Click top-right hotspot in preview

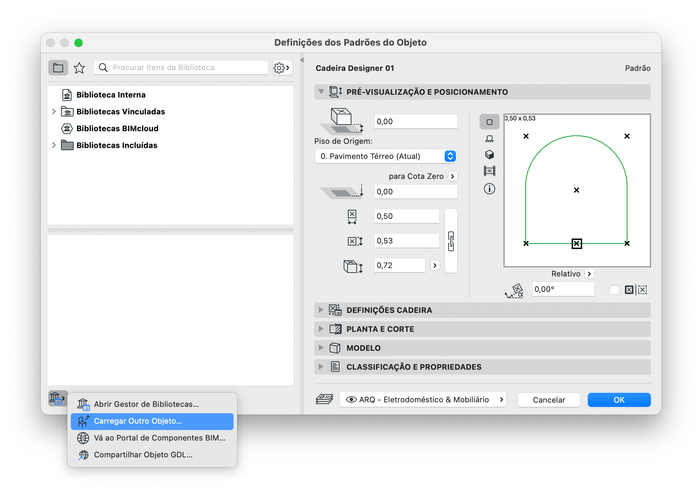tap(627, 136)
